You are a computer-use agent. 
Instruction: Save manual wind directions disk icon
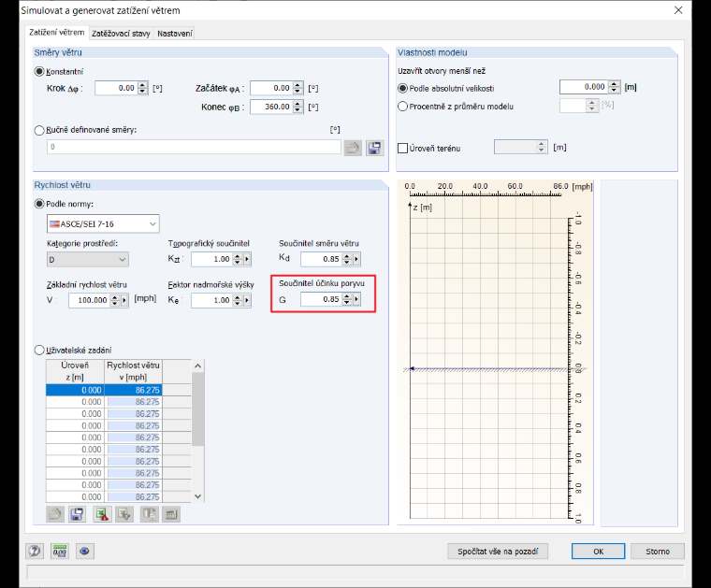(x=374, y=148)
